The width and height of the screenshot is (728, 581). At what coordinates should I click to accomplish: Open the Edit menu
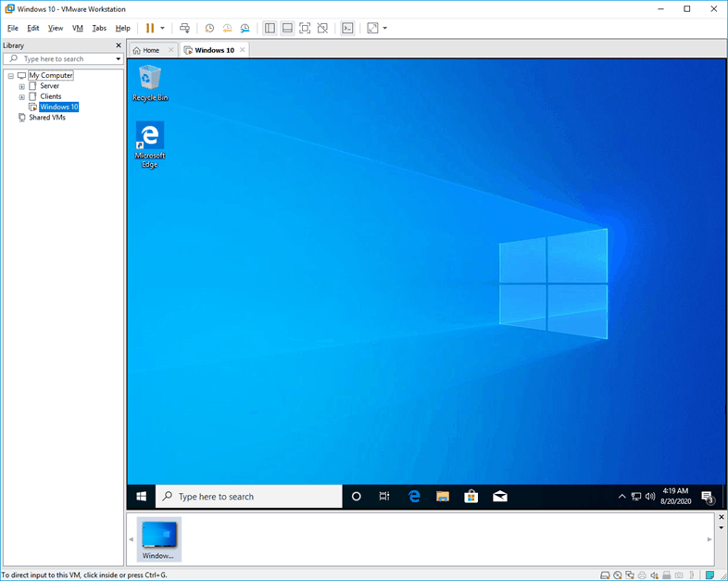33,29
